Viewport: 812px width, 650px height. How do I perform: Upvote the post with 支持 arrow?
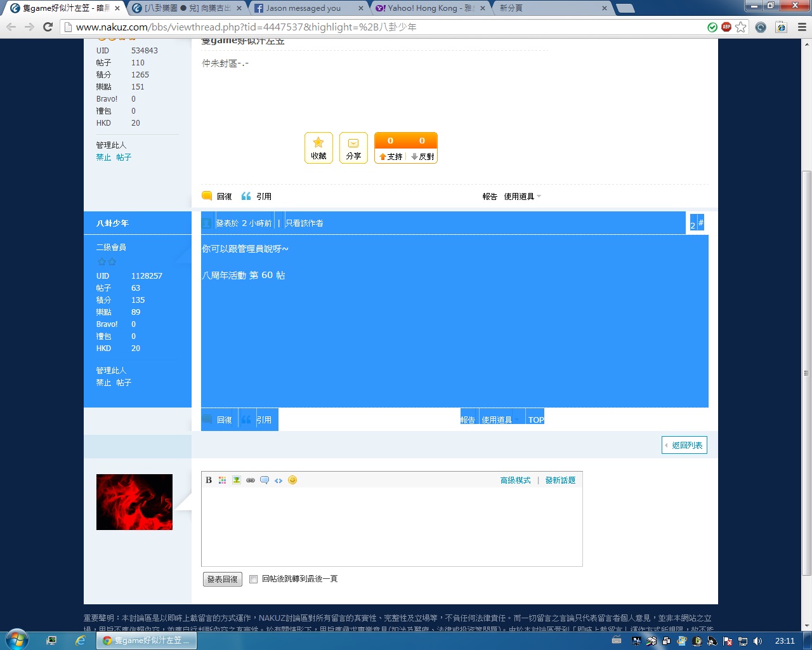tap(391, 156)
